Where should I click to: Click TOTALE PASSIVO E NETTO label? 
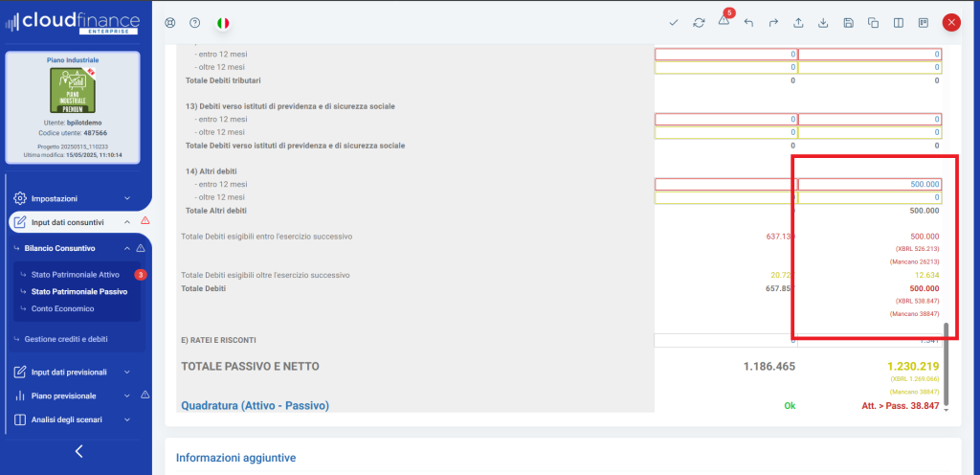pos(250,367)
